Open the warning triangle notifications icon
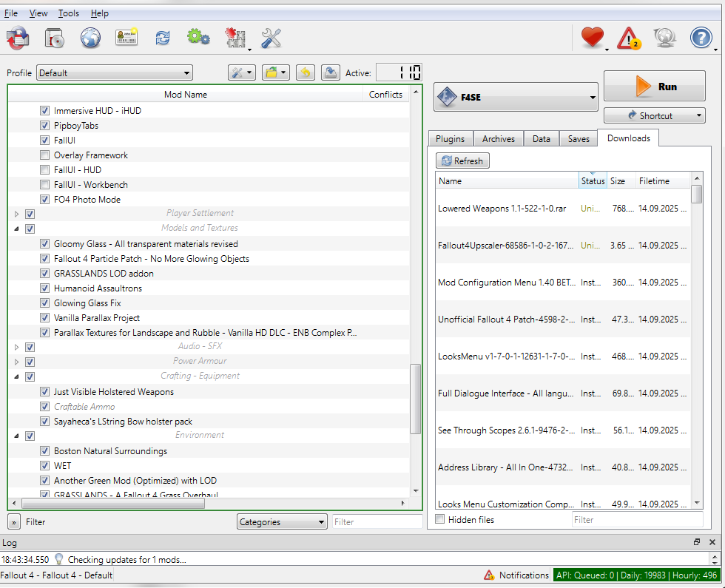Image resolution: width=725 pixels, height=588 pixels. click(x=629, y=38)
